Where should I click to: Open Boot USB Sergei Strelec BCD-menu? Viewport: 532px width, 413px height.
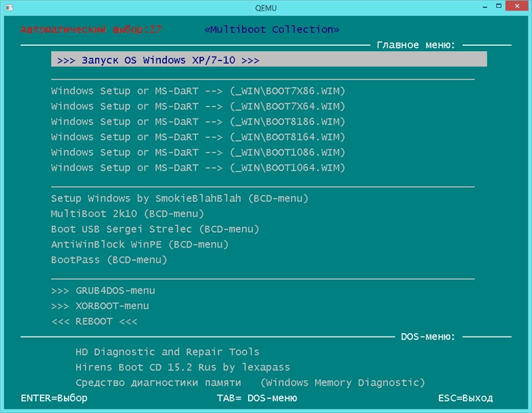(155, 229)
